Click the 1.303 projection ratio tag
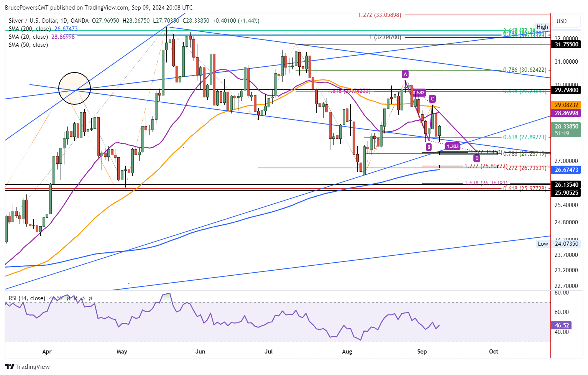The image size is (588, 375). (x=453, y=146)
